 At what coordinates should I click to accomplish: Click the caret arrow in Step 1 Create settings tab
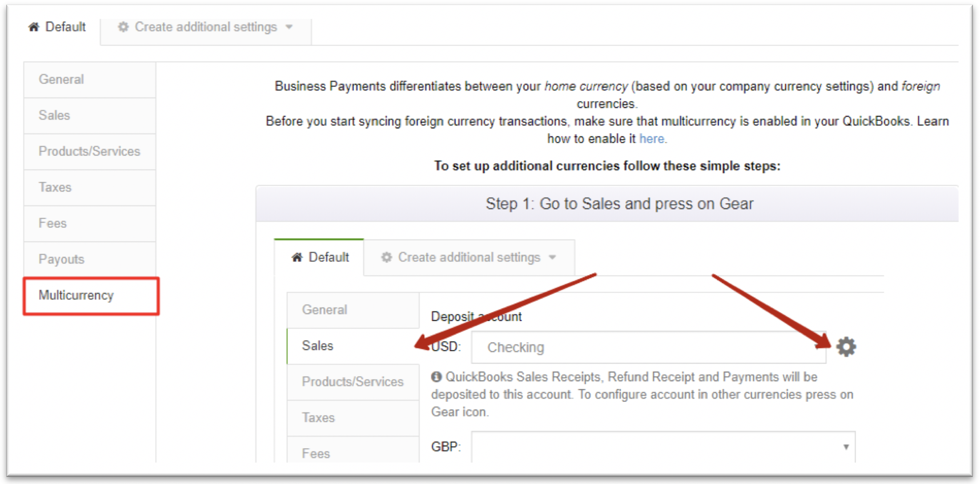point(552,257)
